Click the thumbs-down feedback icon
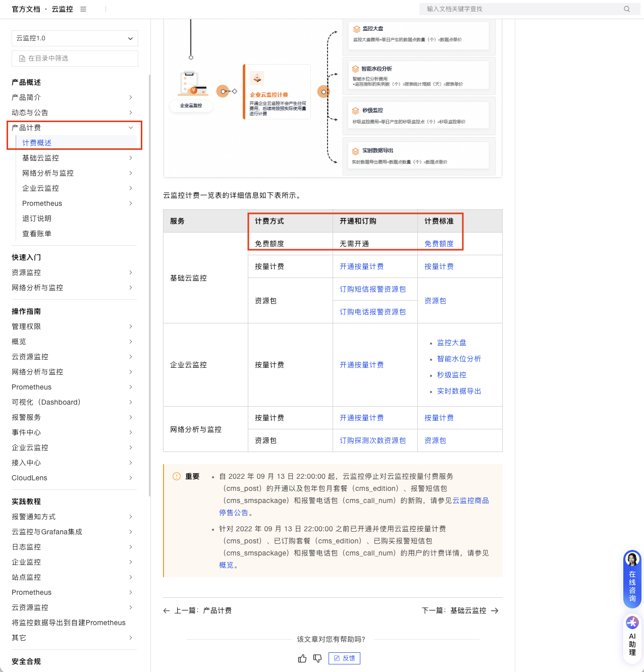The height and width of the screenshot is (672, 644). point(317,658)
